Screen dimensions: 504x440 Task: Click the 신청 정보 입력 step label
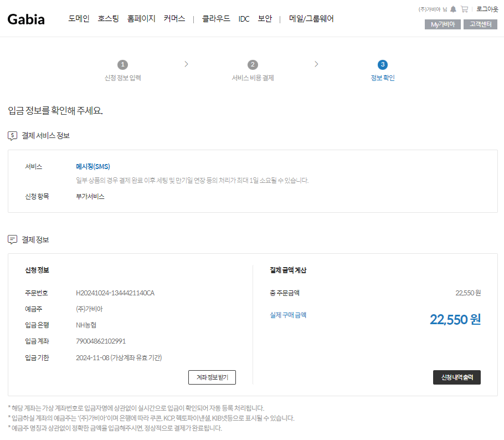pos(123,78)
